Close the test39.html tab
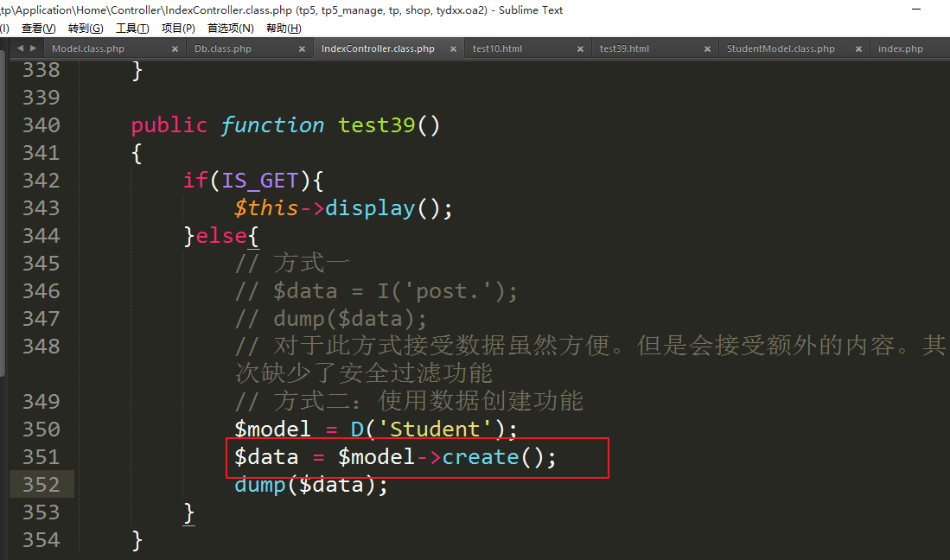 coord(709,49)
